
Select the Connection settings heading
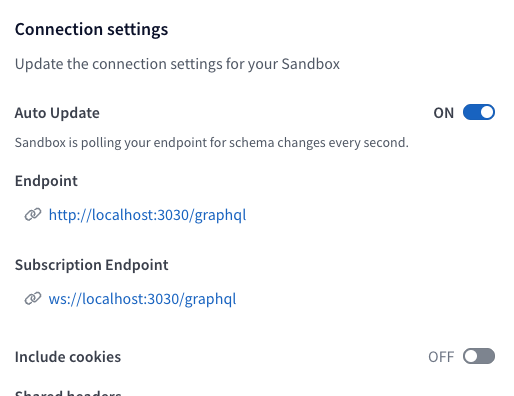(x=91, y=29)
